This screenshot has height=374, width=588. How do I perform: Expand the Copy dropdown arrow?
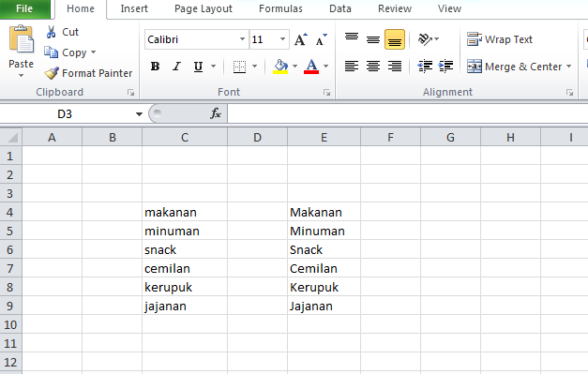point(94,52)
